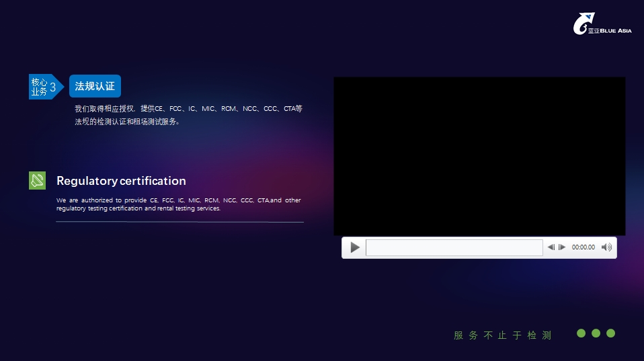Click the green certification icon
This screenshot has width=644, height=361.
[38, 180]
